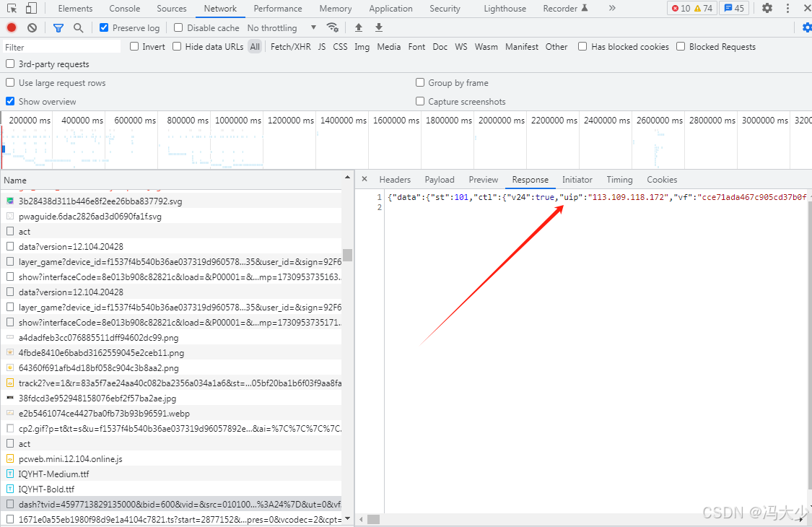The height and width of the screenshot is (527, 812).
Task: Enable Has blocked cookies filter
Action: click(582, 47)
